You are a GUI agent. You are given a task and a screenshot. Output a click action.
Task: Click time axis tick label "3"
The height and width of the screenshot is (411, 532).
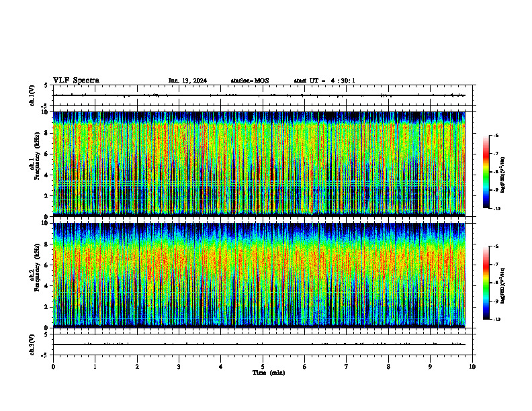coord(179,367)
